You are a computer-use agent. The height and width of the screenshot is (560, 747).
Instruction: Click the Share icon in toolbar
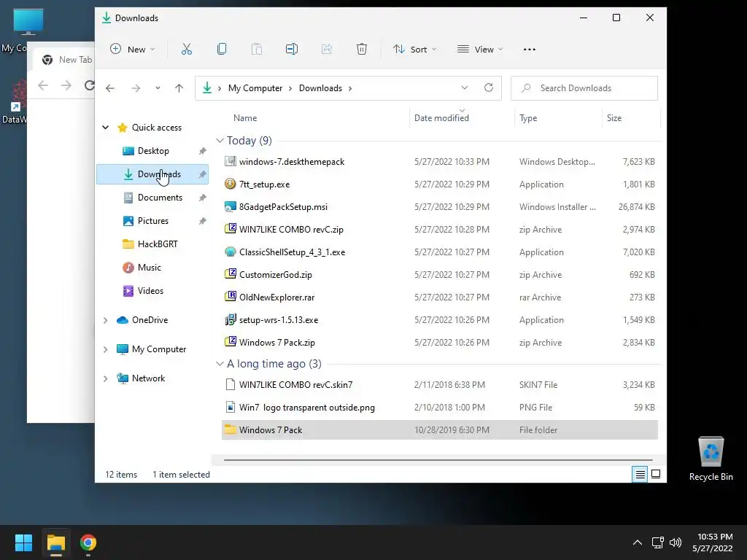click(x=327, y=49)
